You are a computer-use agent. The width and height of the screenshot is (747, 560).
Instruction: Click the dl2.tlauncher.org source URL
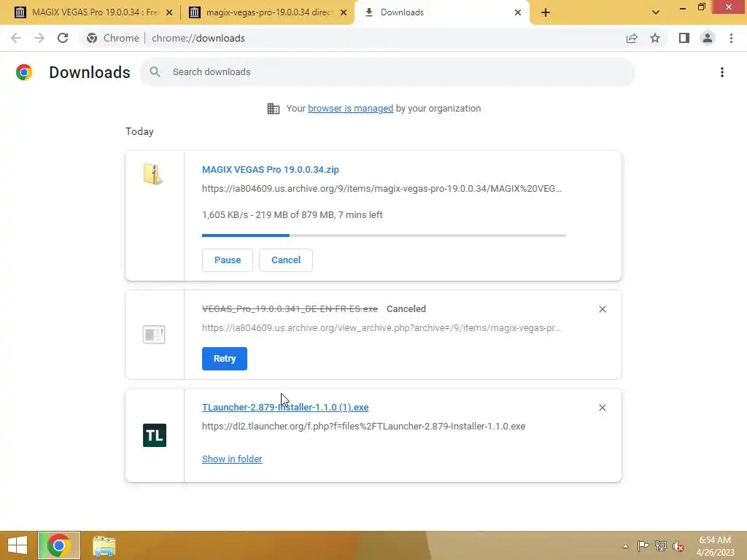pos(363,426)
